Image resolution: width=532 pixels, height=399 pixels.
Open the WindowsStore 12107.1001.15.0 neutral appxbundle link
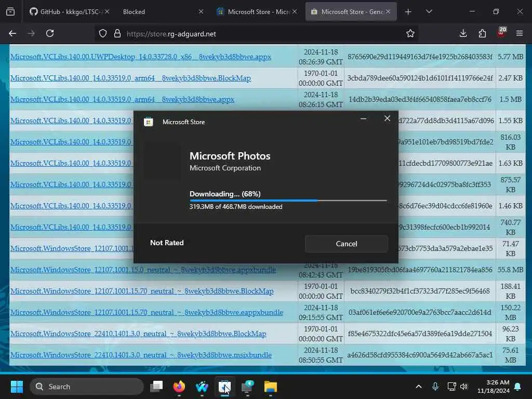143,270
